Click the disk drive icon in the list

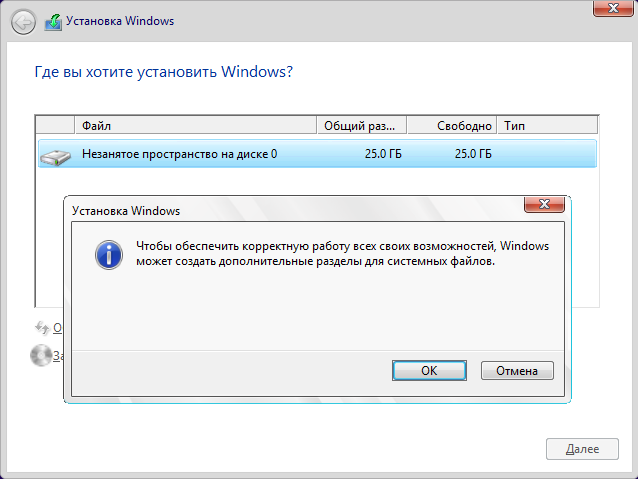(x=56, y=155)
